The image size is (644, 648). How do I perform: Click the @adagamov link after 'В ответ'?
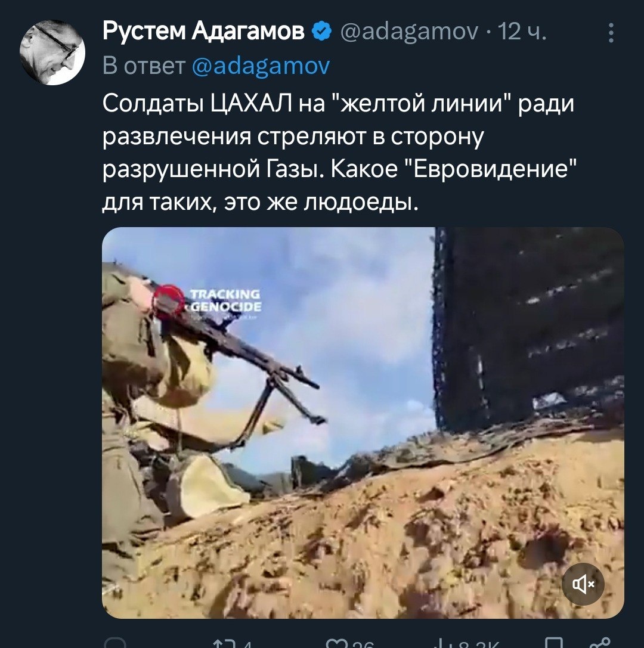coord(261,66)
